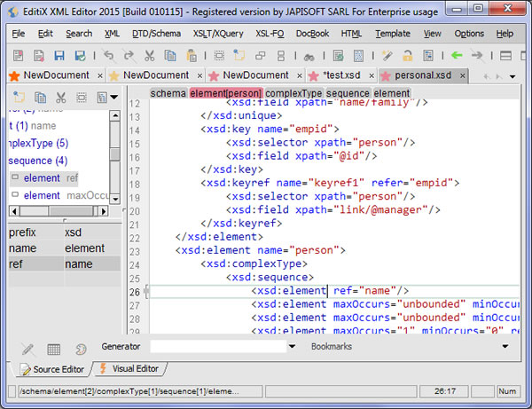Toggle the code fold marker on line 26
This screenshot has width=532, height=409.
[x=146, y=292]
